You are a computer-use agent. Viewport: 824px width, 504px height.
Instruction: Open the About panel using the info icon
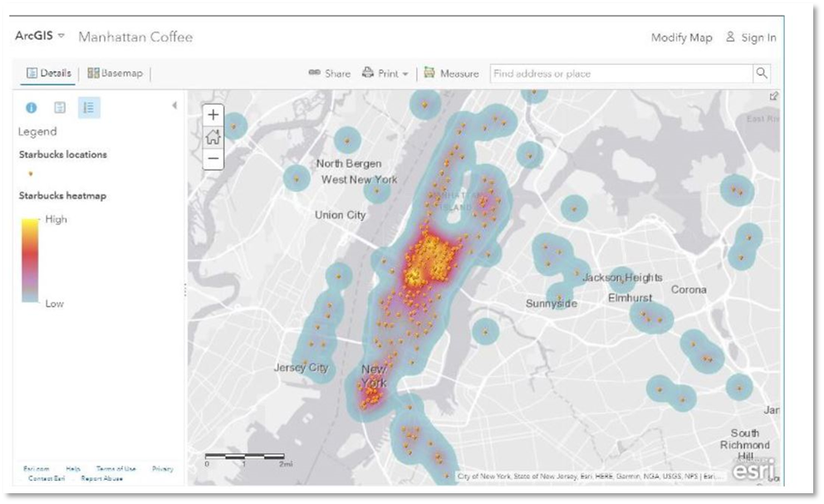coord(31,108)
